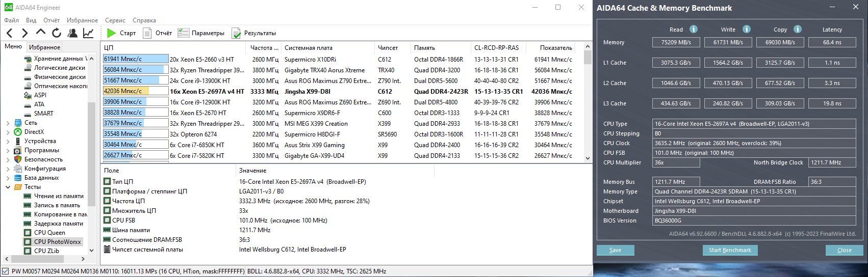Screen dimensions: 868x277
Task: Open the Избранное menu in menu bar
Action: [82, 20]
